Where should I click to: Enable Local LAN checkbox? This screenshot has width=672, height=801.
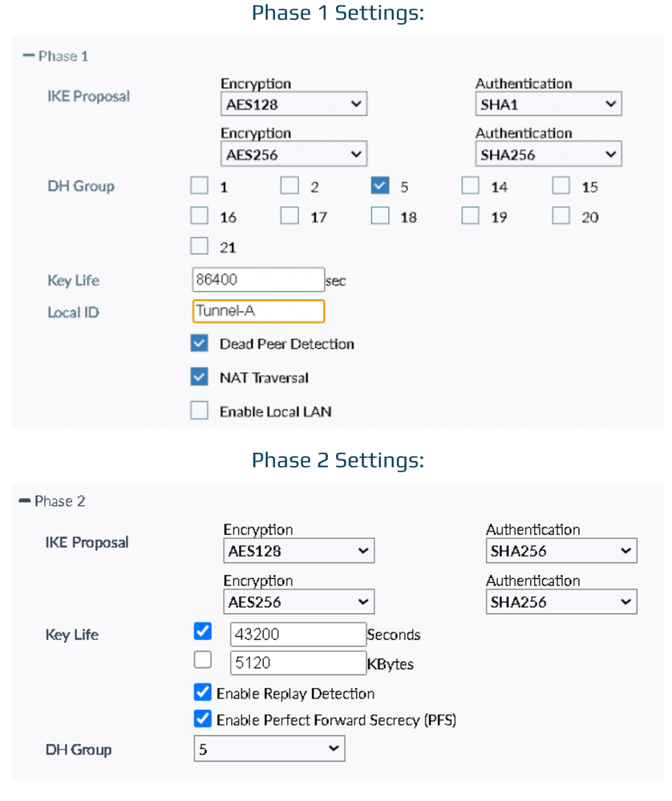coord(199,411)
